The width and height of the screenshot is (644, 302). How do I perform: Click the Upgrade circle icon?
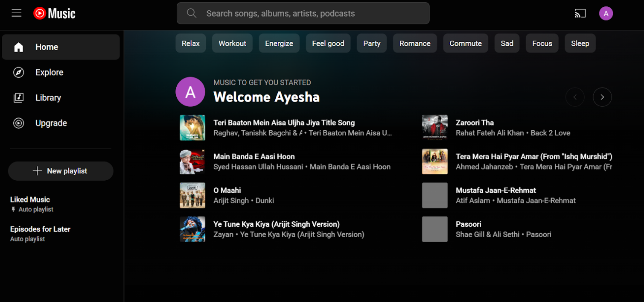[18, 123]
